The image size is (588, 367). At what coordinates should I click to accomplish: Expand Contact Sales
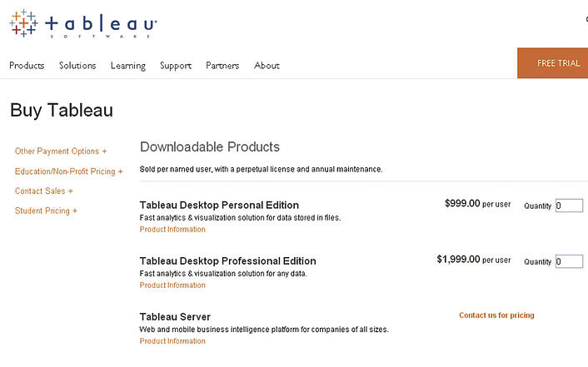click(x=44, y=191)
